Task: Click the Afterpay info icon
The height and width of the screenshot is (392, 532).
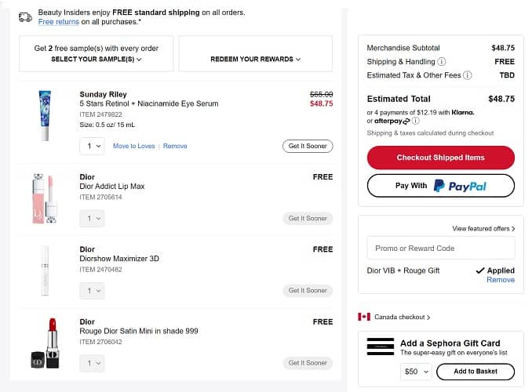Action: [x=416, y=121]
